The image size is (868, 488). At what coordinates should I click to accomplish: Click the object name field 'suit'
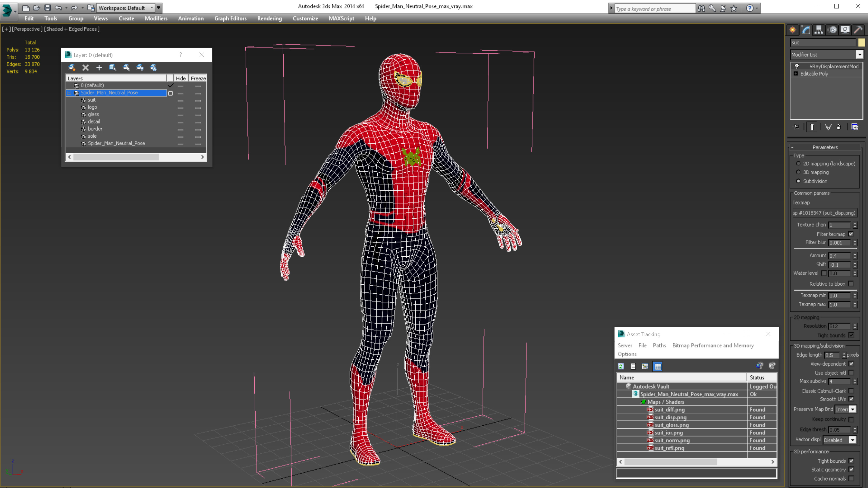(823, 42)
